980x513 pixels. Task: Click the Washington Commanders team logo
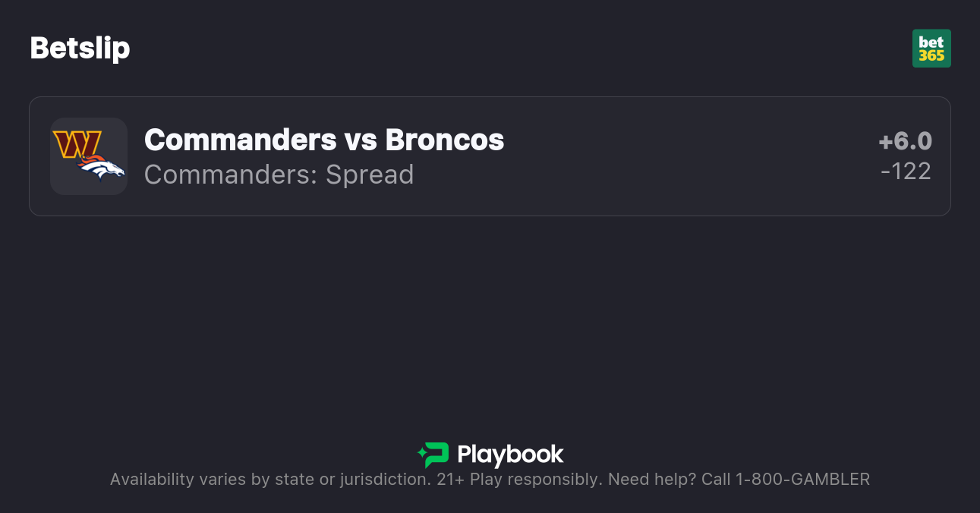[77, 143]
